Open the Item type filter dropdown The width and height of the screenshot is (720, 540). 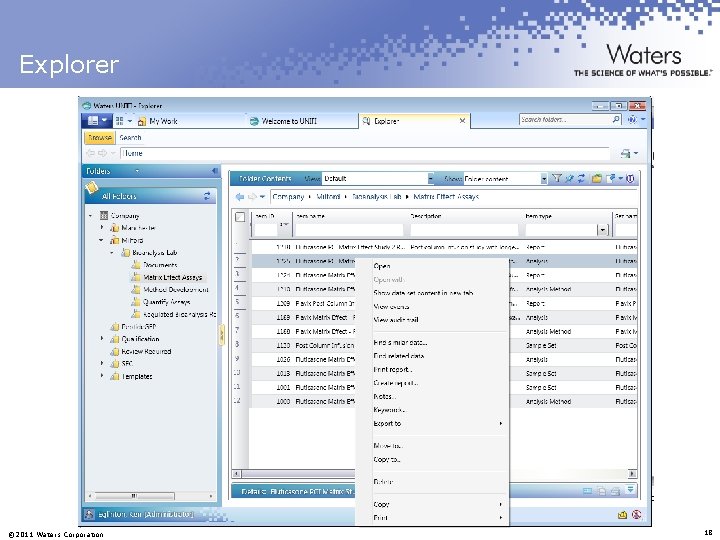point(602,230)
